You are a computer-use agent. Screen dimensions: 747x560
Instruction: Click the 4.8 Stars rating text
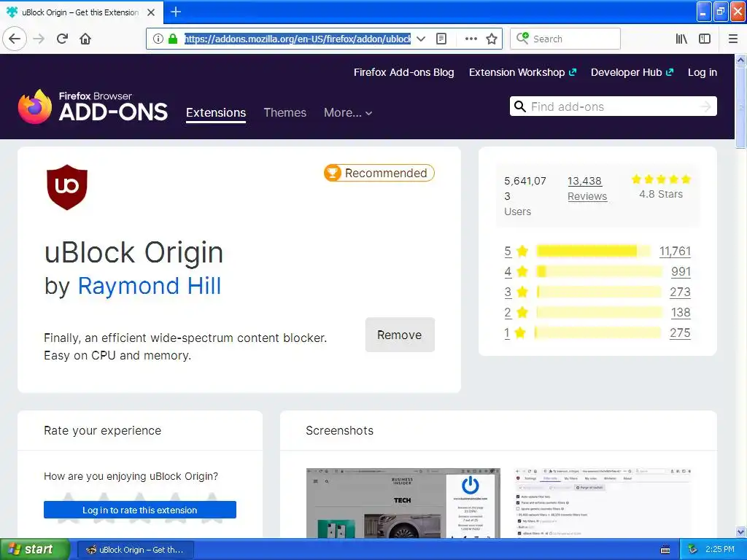661,194
